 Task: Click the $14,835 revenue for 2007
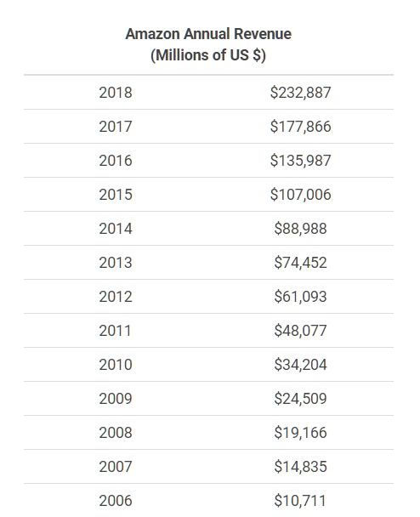[300, 467]
